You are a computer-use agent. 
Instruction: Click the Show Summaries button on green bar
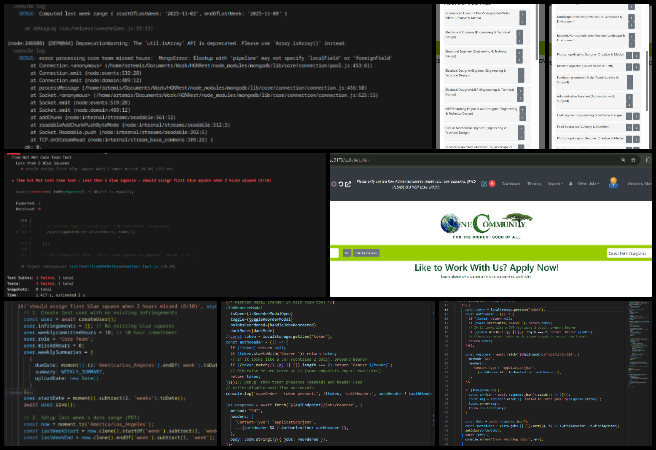(366, 253)
